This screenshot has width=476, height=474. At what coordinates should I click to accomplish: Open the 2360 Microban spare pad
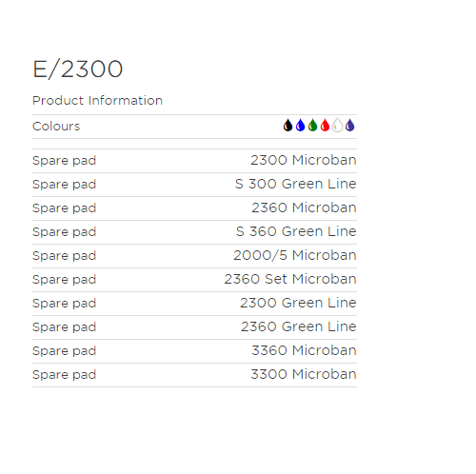coord(304,207)
